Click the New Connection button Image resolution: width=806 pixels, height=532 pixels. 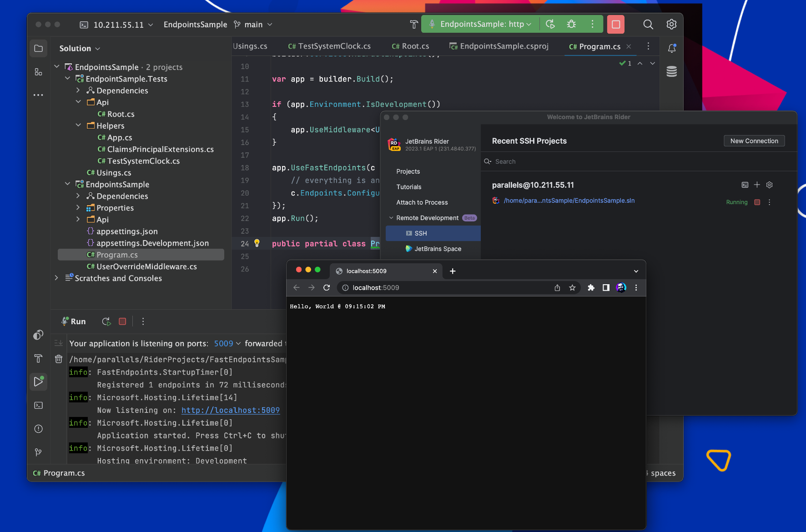[754, 141]
